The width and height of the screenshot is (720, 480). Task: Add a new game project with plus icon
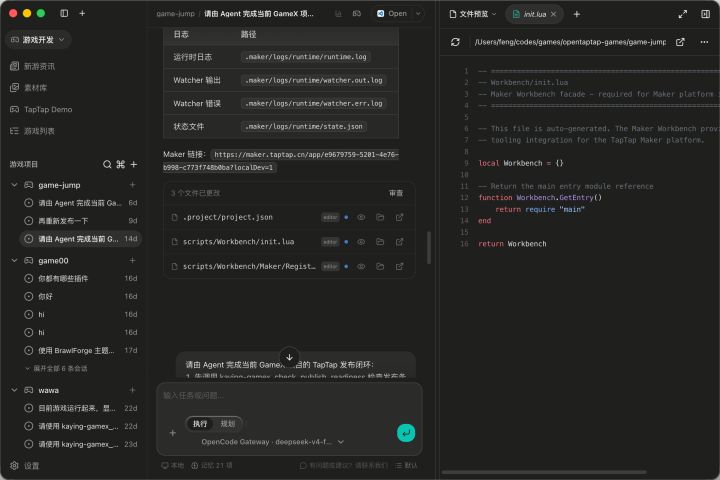[134, 164]
